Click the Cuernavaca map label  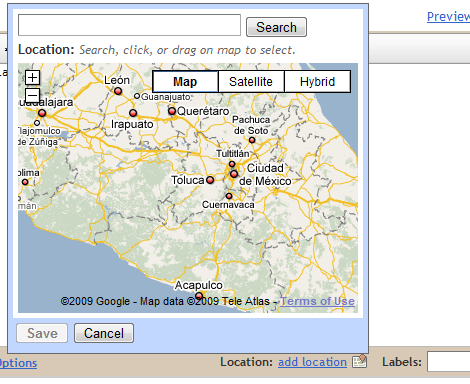tap(228, 205)
